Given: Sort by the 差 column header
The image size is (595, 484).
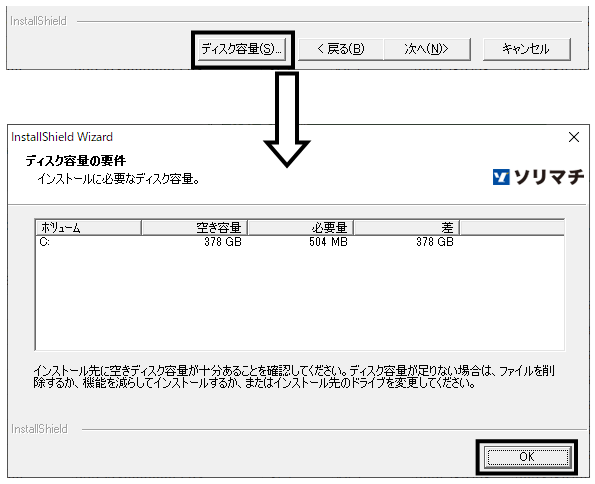Looking at the screenshot, I should tap(406, 227).
